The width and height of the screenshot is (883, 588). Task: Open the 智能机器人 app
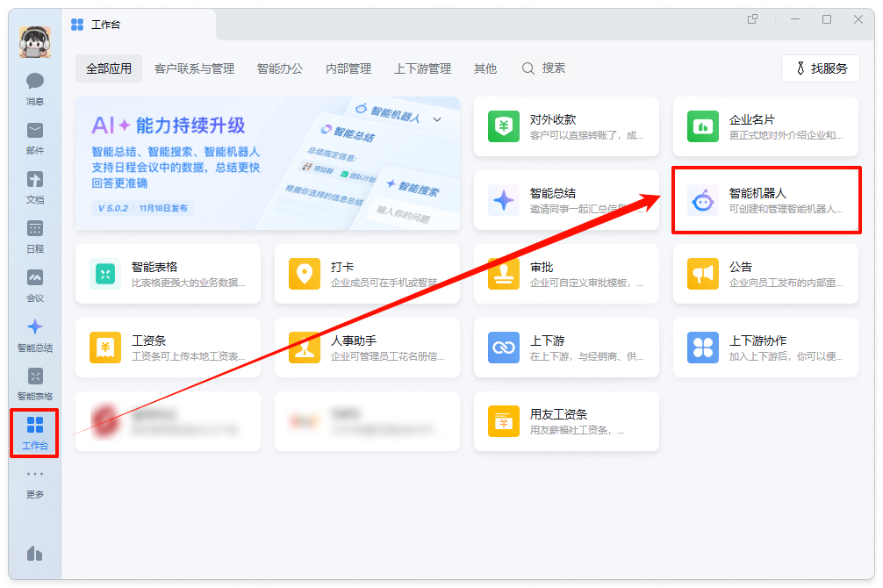click(x=765, y=199)
